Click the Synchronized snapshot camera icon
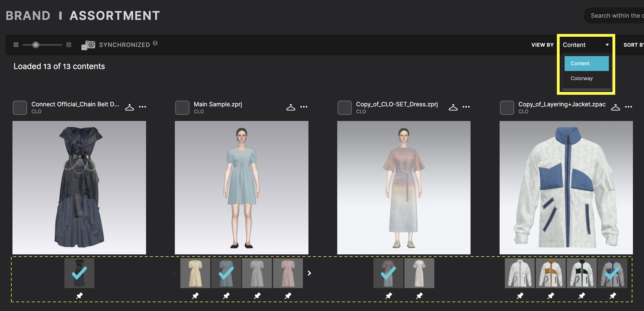Image resolution: width=644 pixels, height=311 pixels. 89,44
